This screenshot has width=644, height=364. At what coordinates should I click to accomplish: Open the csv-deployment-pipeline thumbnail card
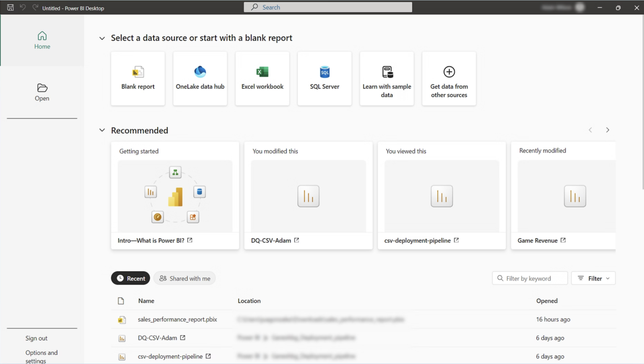coord(442,196)
